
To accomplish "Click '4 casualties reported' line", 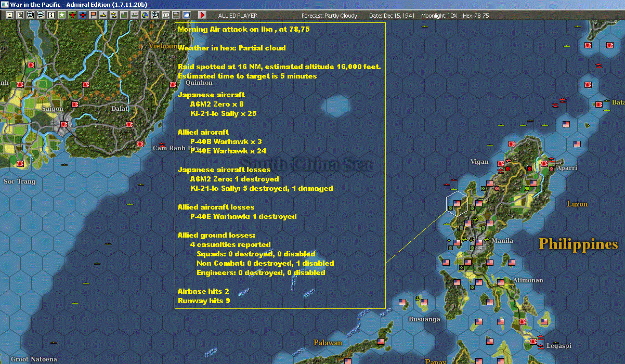I will 230,244.
